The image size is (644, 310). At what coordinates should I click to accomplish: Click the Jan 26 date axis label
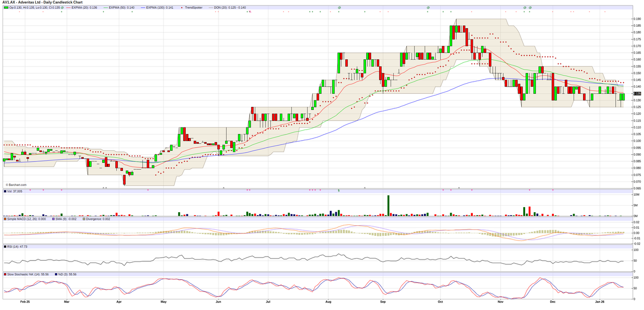(x=600, y=301)
